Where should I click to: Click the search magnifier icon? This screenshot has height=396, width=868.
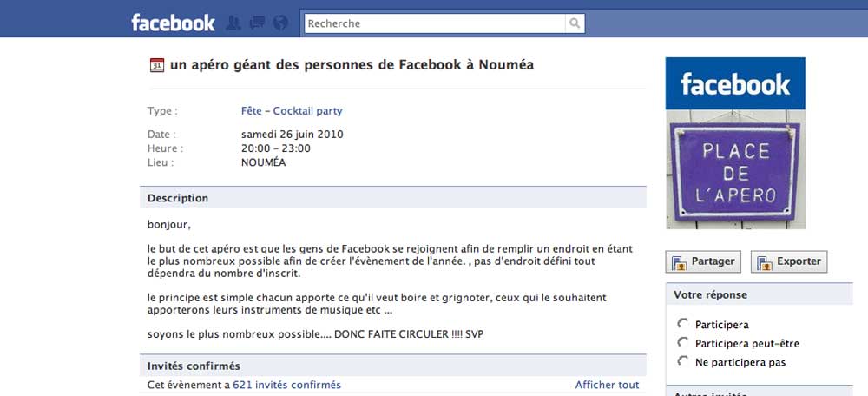[x=573, y=23]
